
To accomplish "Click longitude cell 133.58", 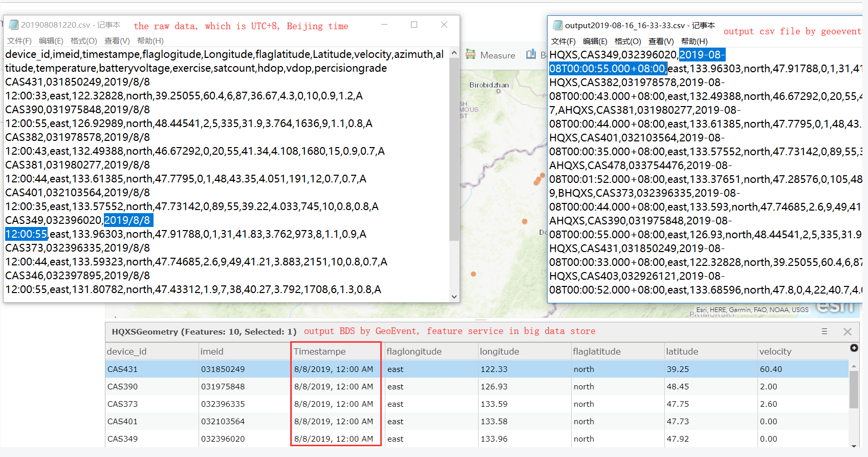I will (x=525, y=421).
